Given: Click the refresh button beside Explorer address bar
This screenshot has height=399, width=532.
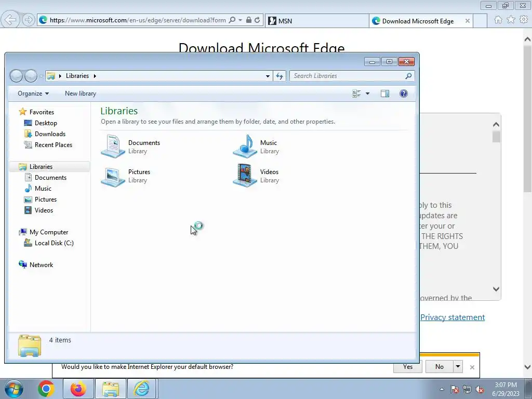Looking at the screenshot, I should pyautogui.click(x=280, y=76).
